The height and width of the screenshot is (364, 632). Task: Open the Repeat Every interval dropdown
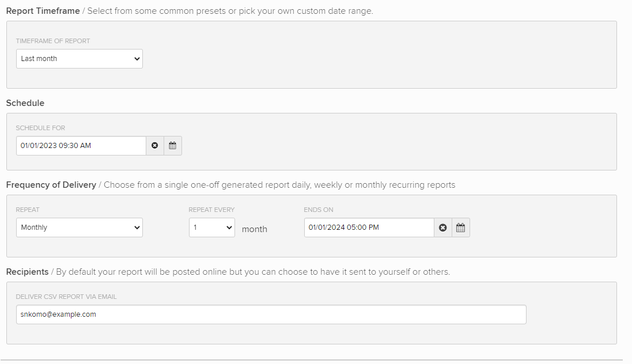(211, 227)
